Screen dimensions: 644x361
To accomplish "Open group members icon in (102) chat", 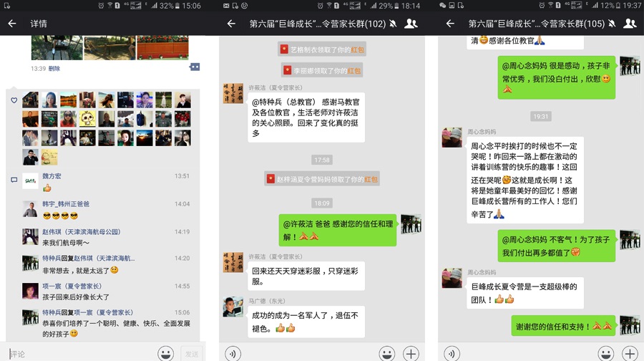I will point(411,24).
